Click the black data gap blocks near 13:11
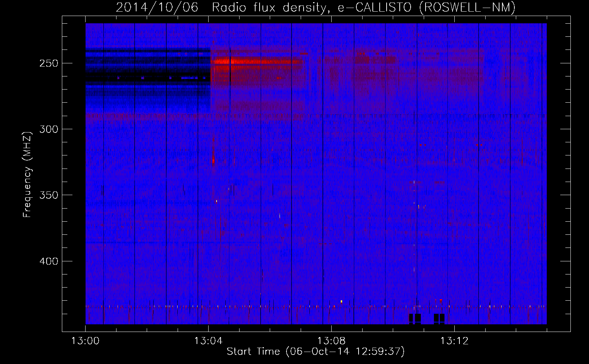Screen dimensions: 589x364 [x=427, y=319]
